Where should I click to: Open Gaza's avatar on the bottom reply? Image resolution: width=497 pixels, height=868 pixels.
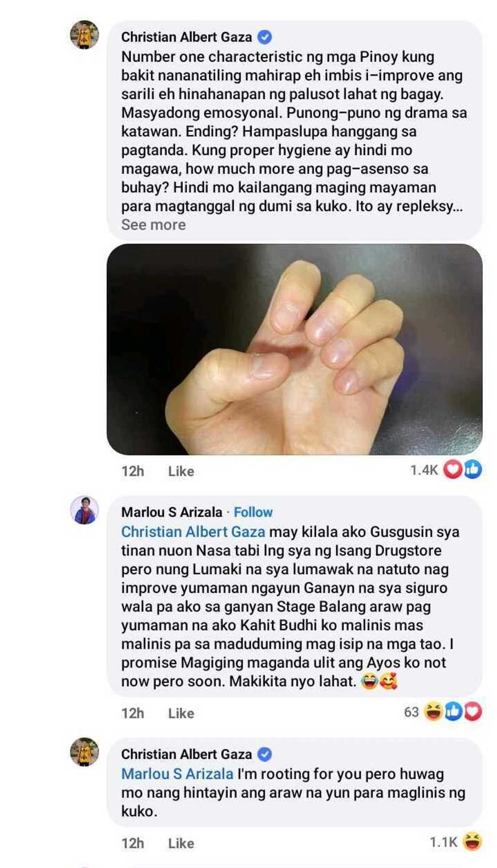(x=84, y=752)
